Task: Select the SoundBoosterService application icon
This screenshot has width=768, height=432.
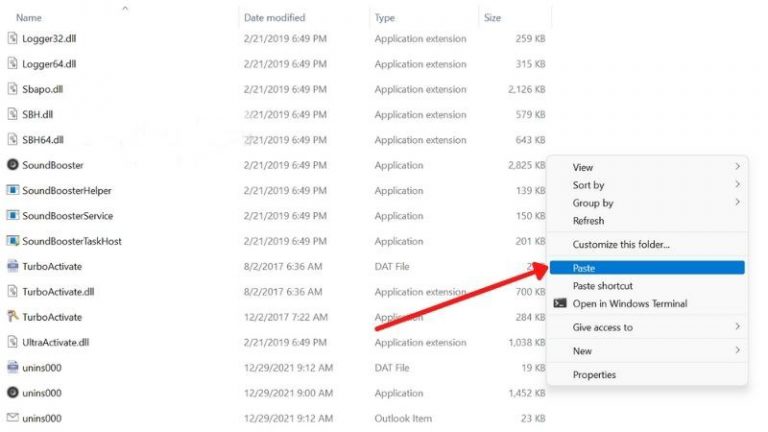Action: coord(13,216)
